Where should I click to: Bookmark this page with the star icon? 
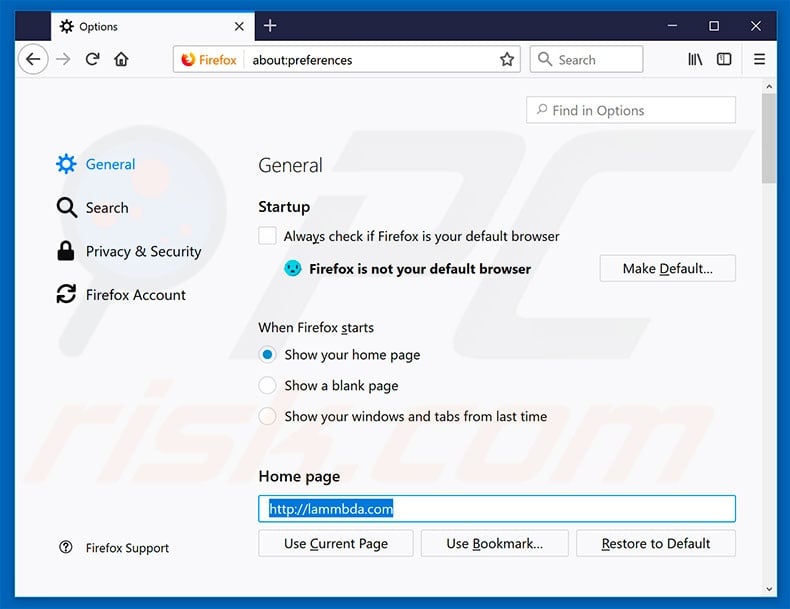507,59
